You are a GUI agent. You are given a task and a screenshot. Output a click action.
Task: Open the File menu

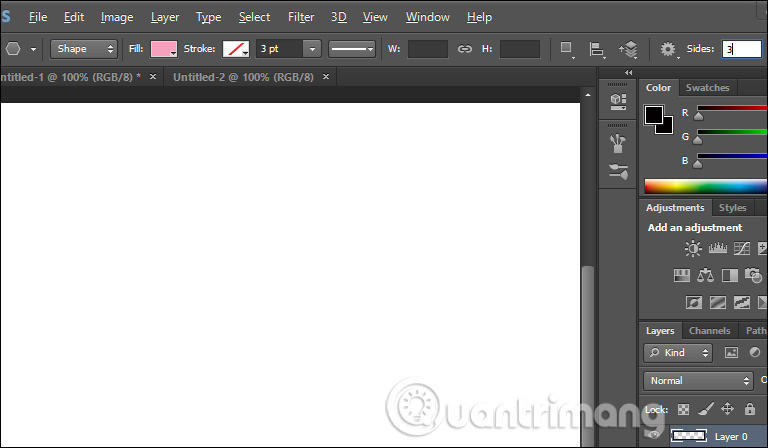38,17
